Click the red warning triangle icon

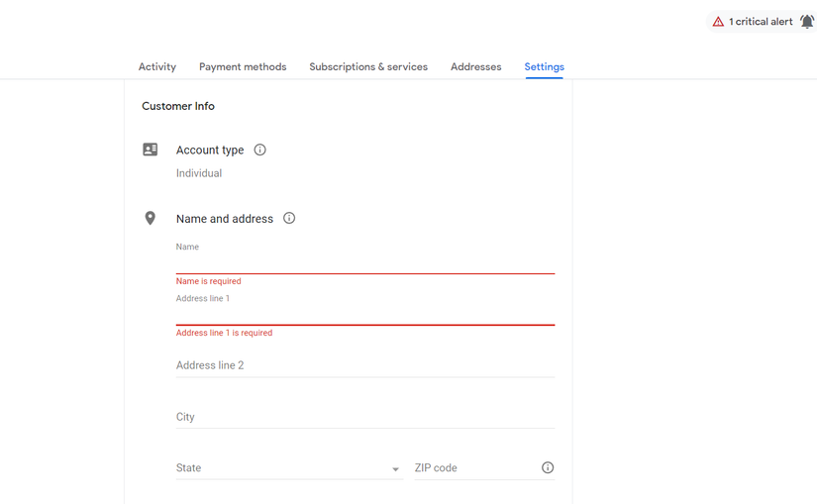(x=718, y=22)
